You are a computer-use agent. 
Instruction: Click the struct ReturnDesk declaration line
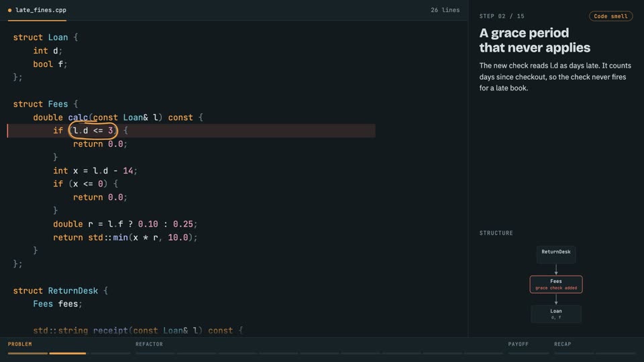click(60, 290)
